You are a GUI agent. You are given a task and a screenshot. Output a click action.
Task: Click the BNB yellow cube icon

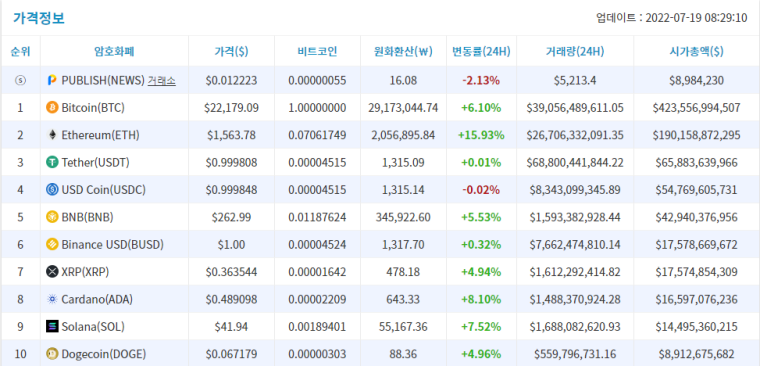[52, 217]
